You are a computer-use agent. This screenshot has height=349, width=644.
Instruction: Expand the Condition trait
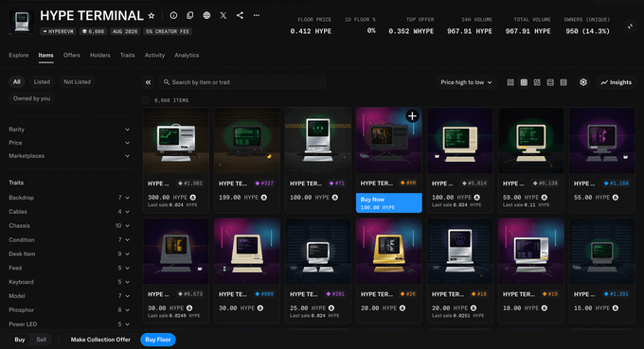(x=69, y=240)
